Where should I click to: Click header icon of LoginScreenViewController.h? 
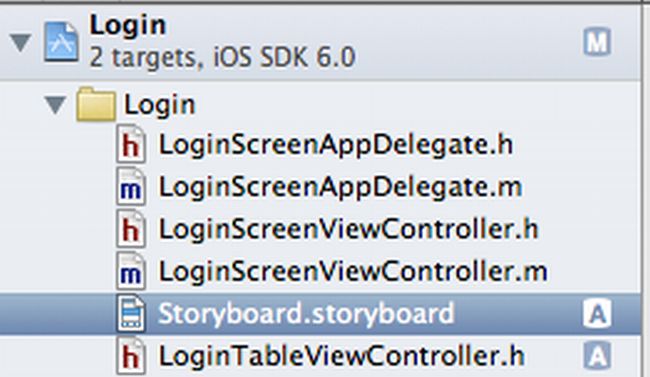click(x=131, y=229)
